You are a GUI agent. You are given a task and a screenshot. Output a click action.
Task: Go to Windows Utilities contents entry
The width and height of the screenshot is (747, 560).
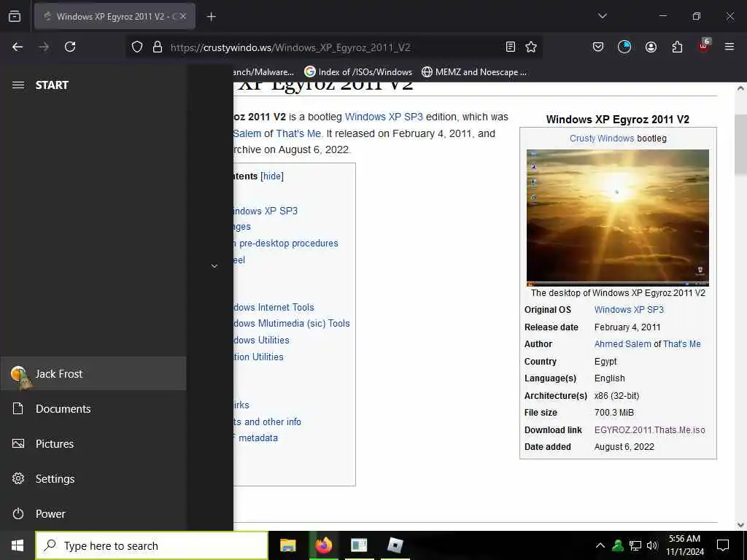[261, 340]
